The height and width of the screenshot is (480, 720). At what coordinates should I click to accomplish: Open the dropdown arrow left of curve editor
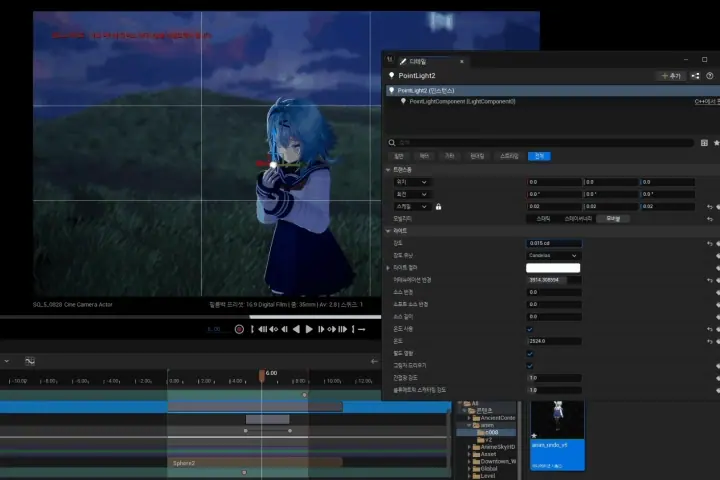point(7,361)
